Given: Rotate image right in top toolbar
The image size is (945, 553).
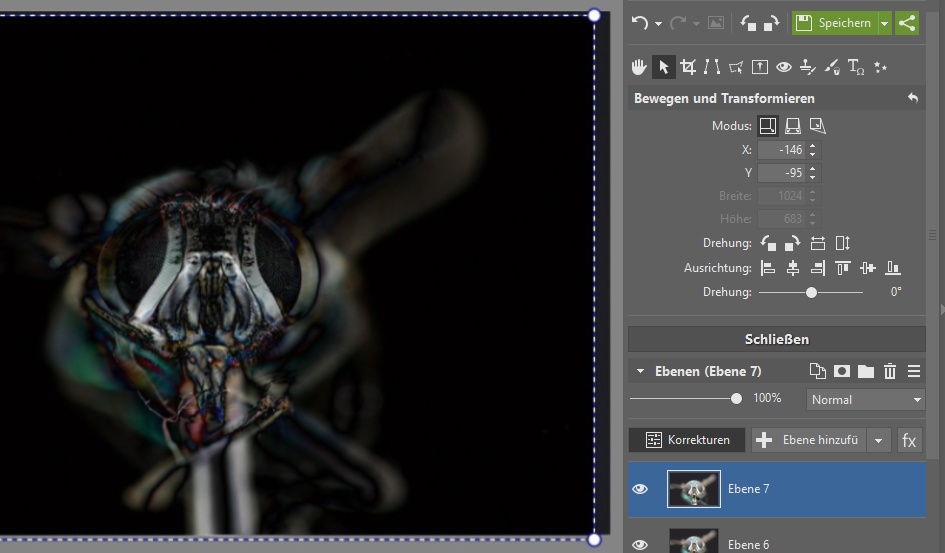Looking at the screenshot, I should (771, 23).
